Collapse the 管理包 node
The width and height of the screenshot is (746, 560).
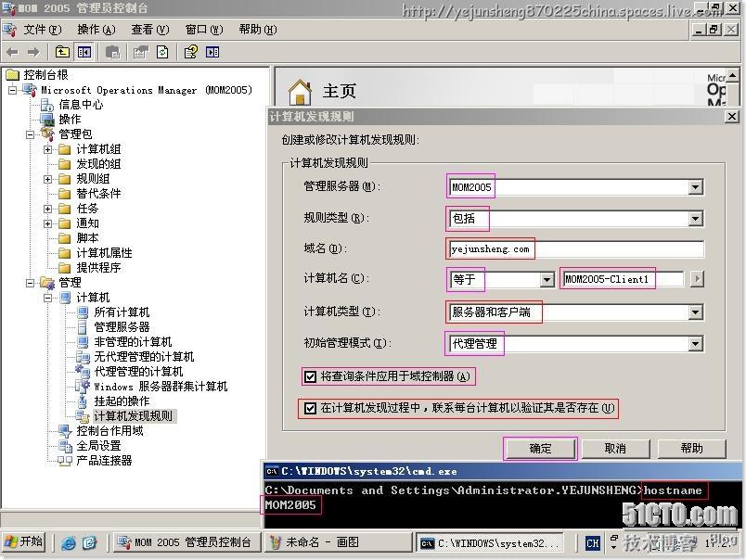(x=30, y=134)
